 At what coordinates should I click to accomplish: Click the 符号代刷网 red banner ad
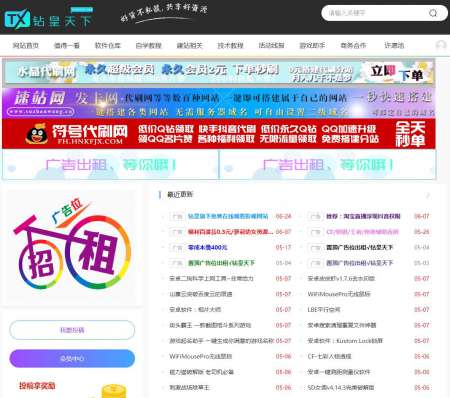click(219, 134)
